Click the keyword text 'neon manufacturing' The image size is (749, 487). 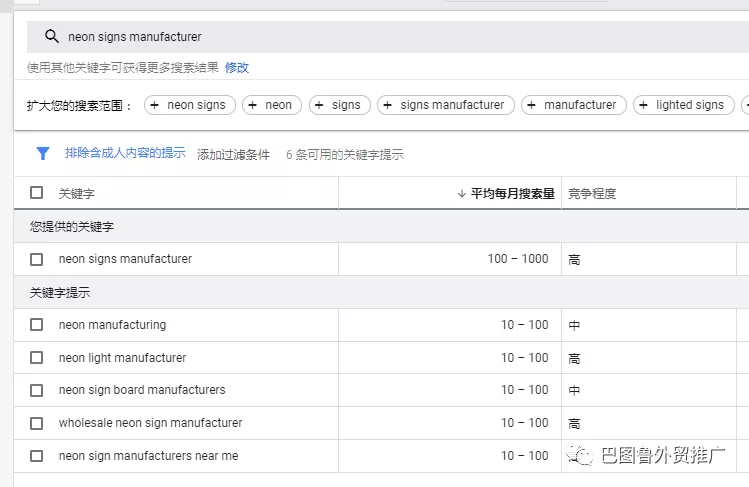pyautogui.click(x=113, y=325)
